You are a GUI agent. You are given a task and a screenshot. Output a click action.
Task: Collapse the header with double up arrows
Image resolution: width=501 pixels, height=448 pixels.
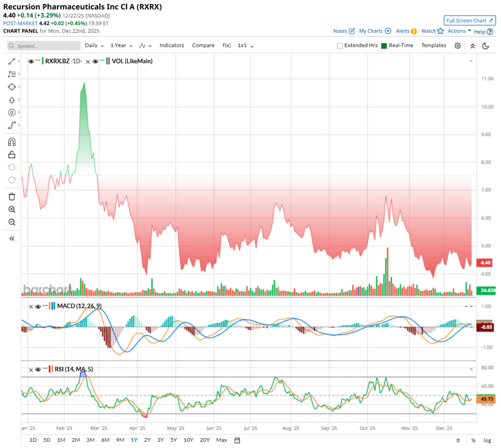tap(473, 46)
